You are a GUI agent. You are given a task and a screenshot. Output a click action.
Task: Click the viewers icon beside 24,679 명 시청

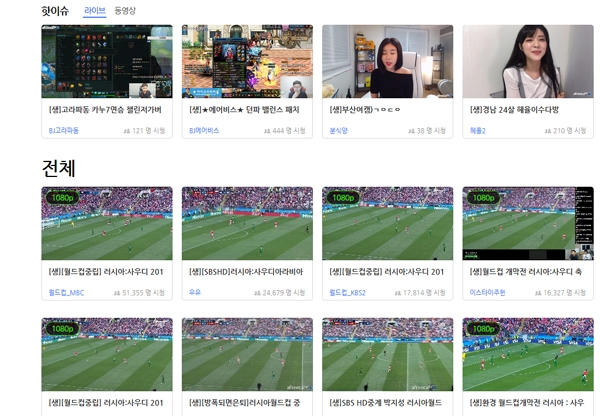[258, 293]
